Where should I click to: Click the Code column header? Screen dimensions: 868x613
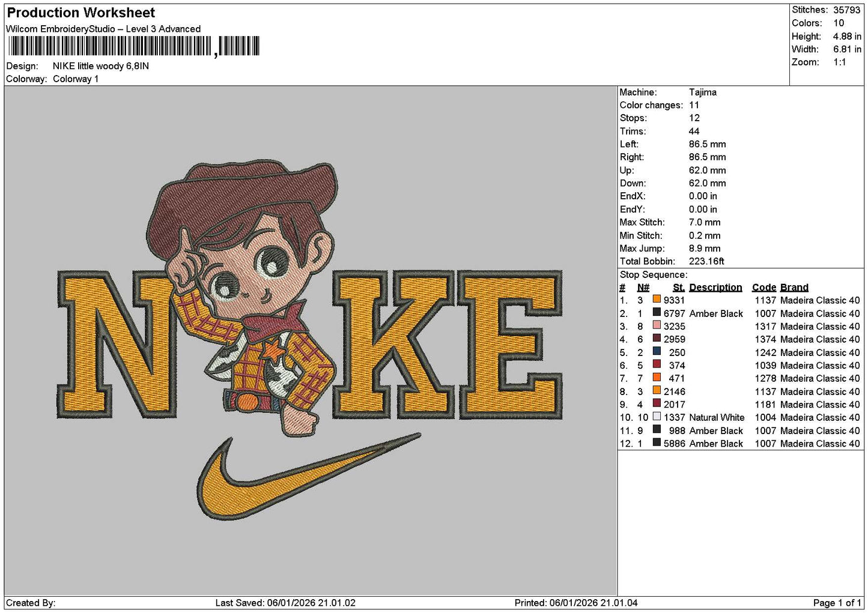click(764, 288)
